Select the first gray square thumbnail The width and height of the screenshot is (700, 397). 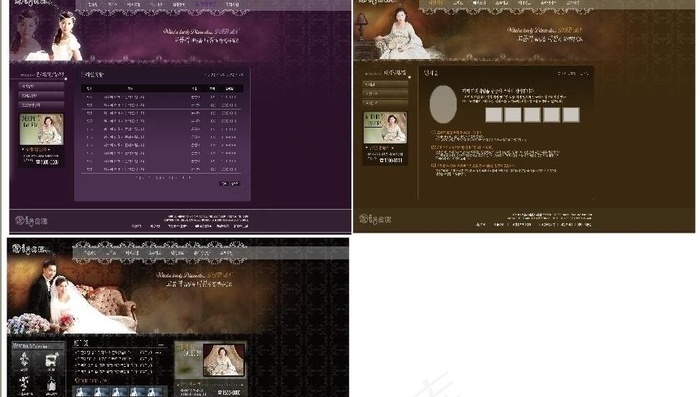(x=494, y=115)
